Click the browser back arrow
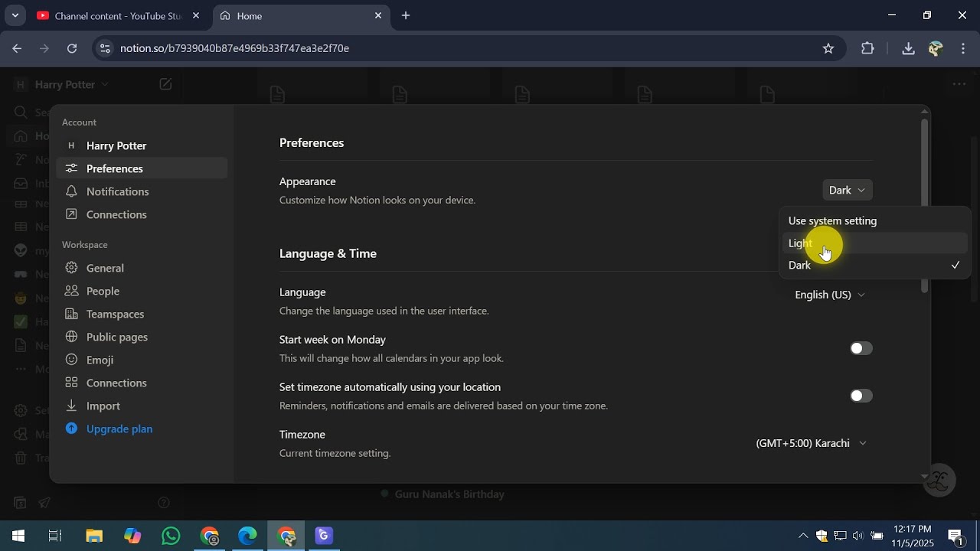 coord(17,48)
